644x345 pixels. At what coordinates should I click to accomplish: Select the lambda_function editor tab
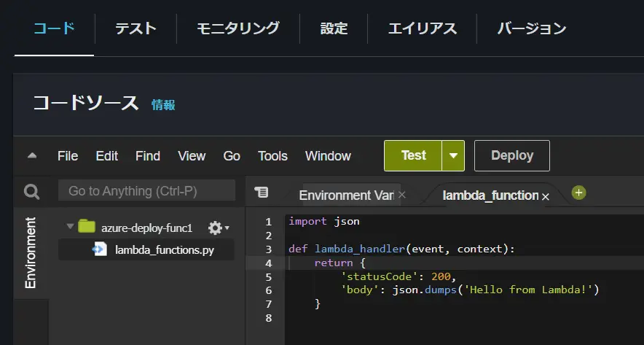(490, 195)
